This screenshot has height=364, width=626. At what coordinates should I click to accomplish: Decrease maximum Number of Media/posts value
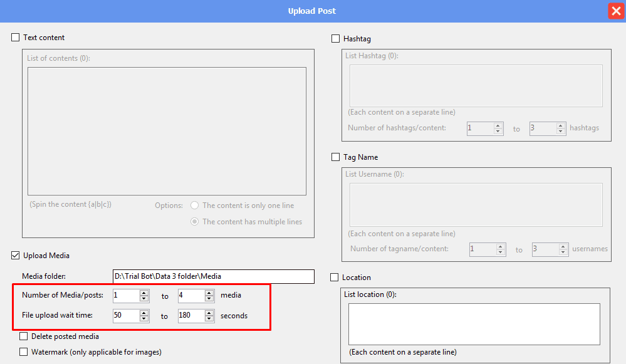coord(209,299)
